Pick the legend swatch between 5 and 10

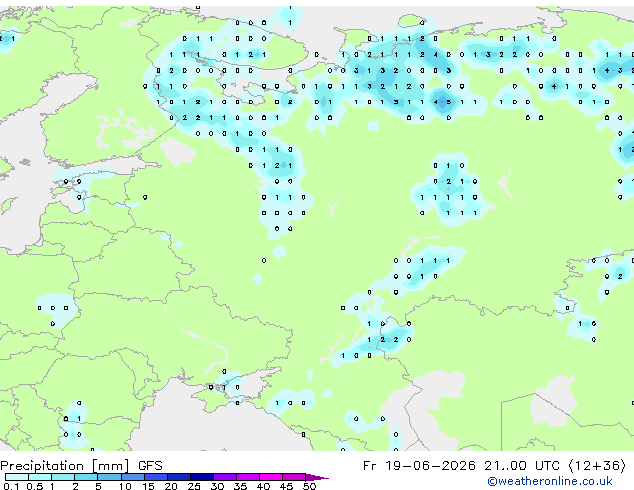109,477
